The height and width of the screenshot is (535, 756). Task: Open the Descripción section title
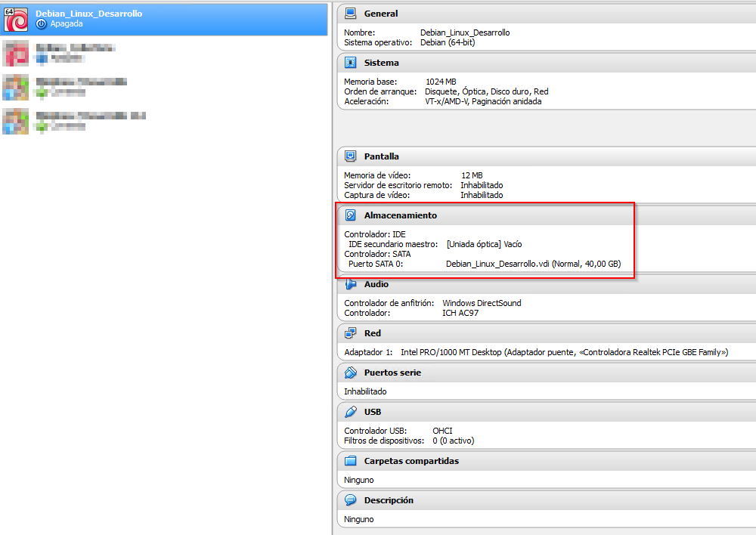point(389,500)
